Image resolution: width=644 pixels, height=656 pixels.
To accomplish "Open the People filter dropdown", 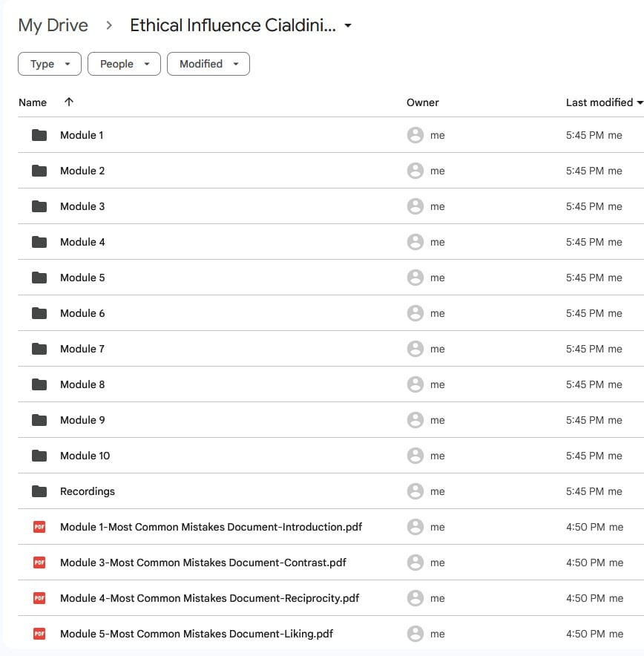I will [124, 64].
